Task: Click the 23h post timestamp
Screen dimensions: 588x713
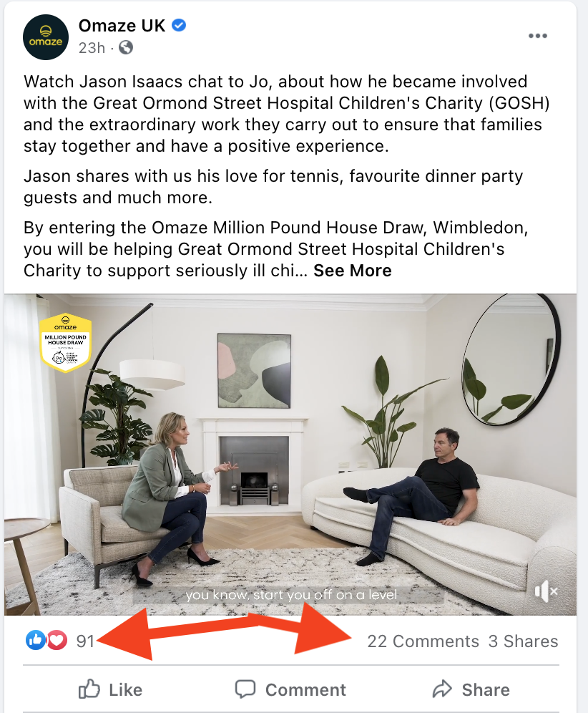Action: [92, 48]
